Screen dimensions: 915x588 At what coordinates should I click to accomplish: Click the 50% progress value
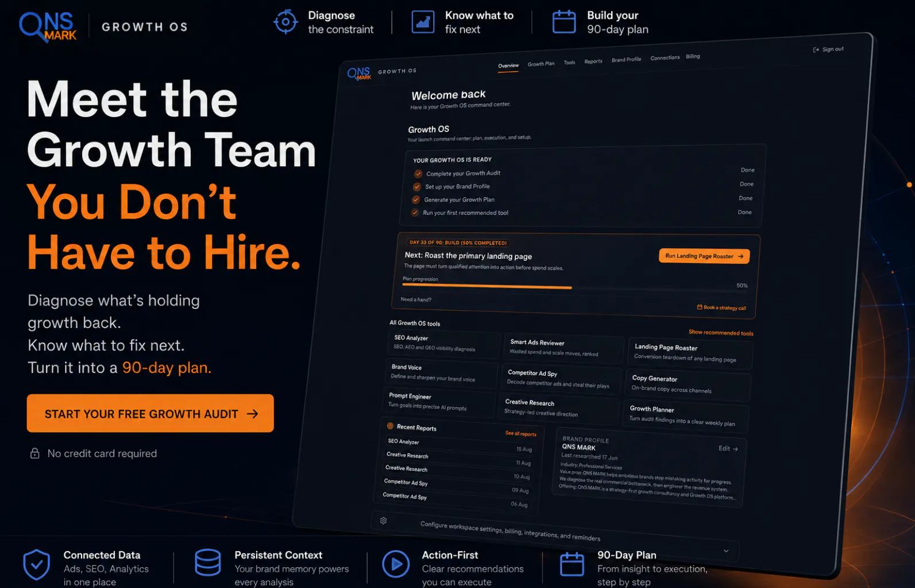[742, 285]
